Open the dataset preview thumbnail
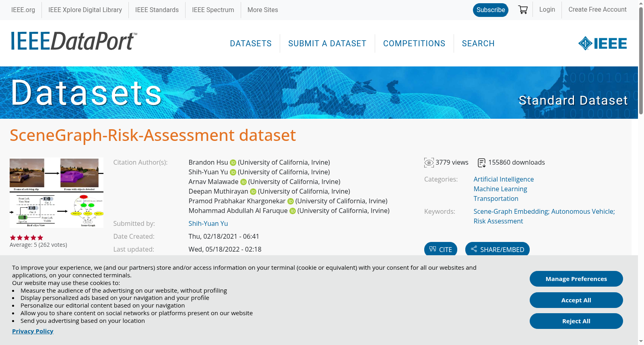 coord(56,193)
